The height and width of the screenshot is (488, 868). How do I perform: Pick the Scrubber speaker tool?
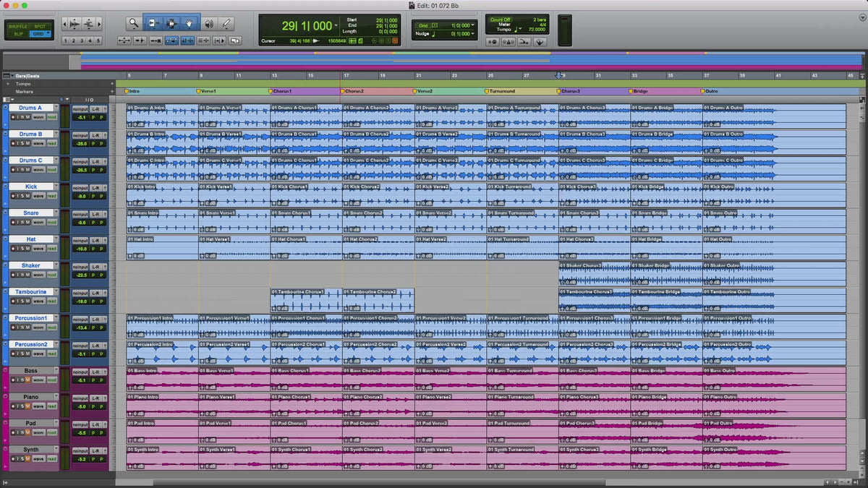[208, 24]
